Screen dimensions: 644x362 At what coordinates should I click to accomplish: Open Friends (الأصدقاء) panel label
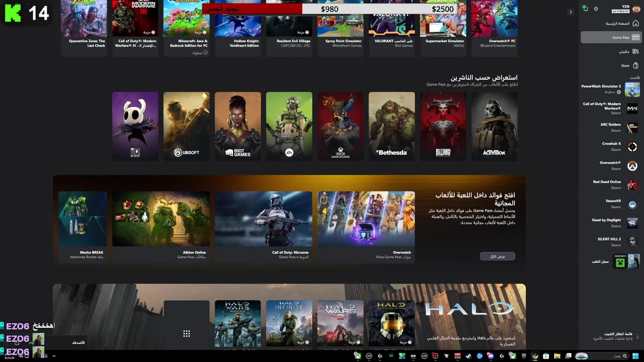point(78,342)
